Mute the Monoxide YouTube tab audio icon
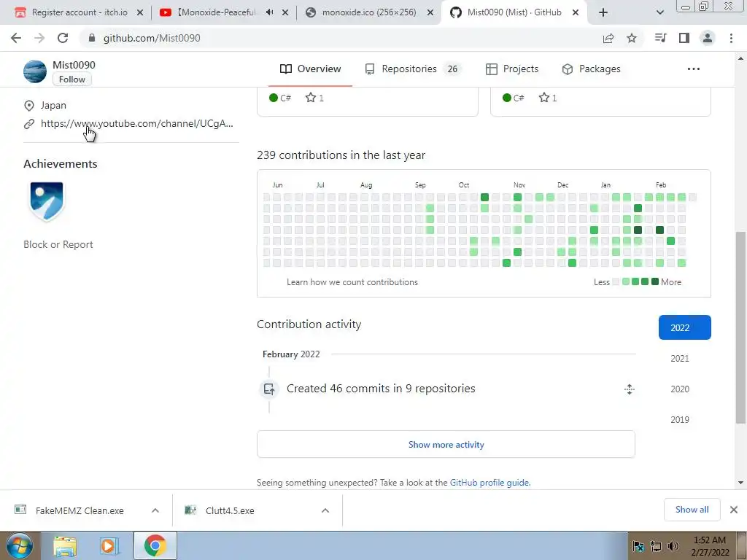The width and height of the screenshot is (747, 560). coord(269,12)
